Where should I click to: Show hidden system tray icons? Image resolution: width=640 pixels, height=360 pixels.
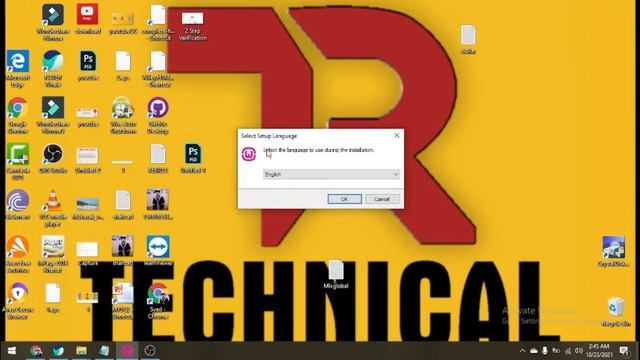[x=522, y=351]
